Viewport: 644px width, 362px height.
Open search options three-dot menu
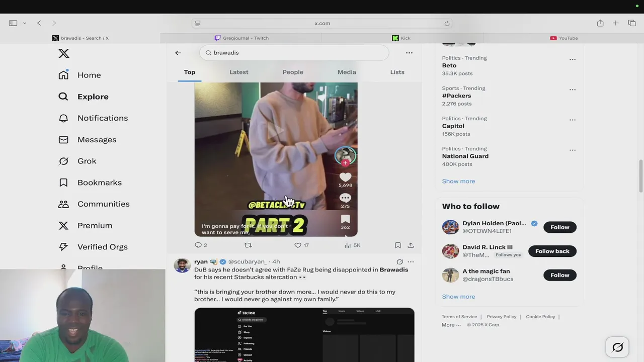[409, 53]
